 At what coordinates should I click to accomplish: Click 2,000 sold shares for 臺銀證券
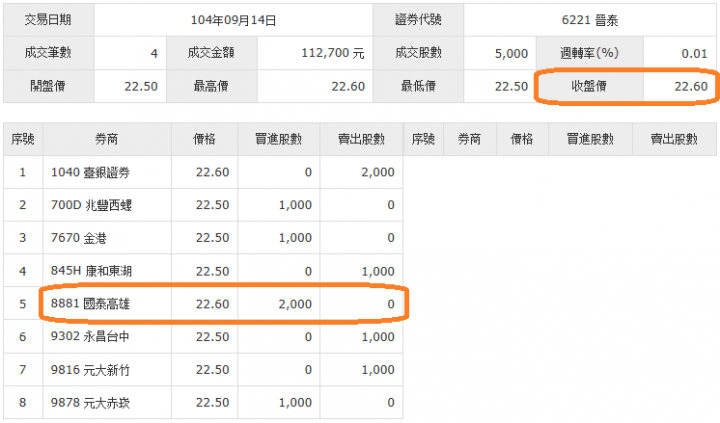click(x=377, y=172)
